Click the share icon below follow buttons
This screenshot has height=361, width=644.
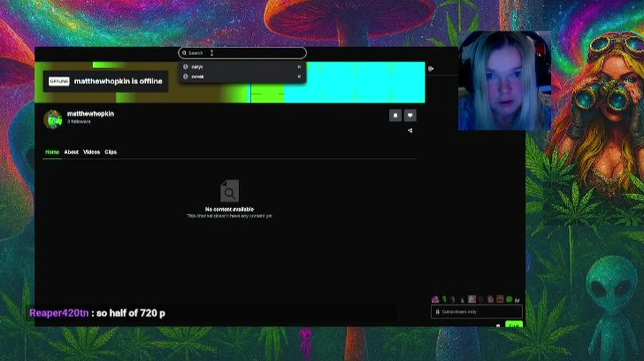coord(410,131)
